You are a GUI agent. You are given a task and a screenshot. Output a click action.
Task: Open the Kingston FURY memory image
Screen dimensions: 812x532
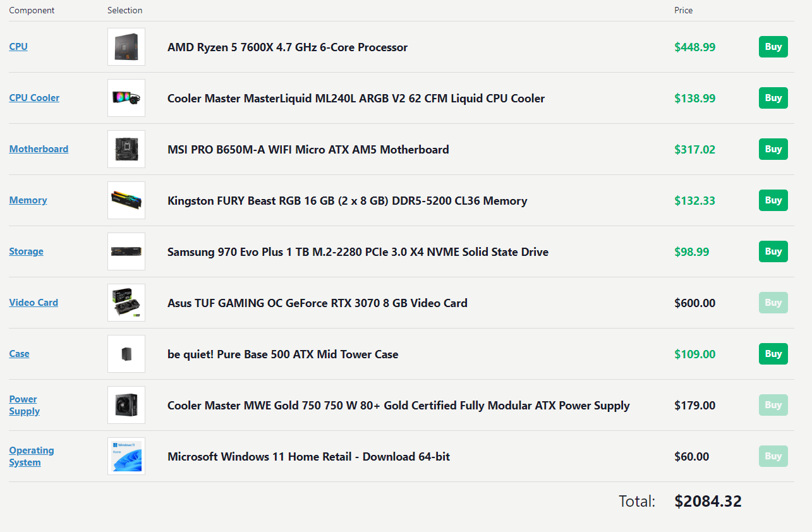(126, 200)
